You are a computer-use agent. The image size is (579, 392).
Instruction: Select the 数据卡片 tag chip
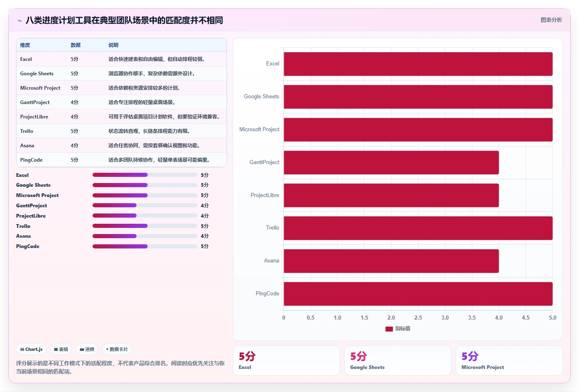(x=117, y=349)
